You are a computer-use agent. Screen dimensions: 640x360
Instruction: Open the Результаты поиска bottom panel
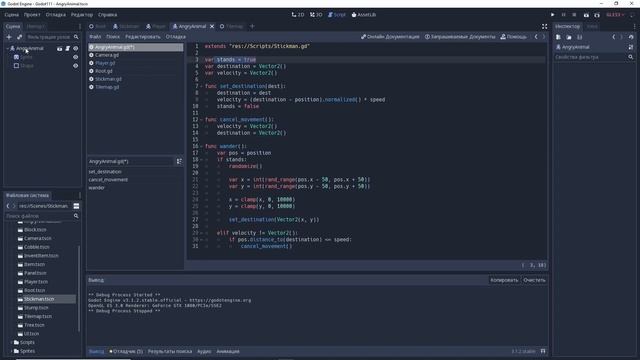coord(170,351)
